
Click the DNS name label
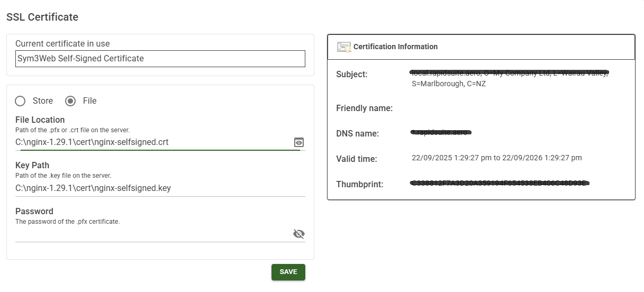[x=357, y=134]
